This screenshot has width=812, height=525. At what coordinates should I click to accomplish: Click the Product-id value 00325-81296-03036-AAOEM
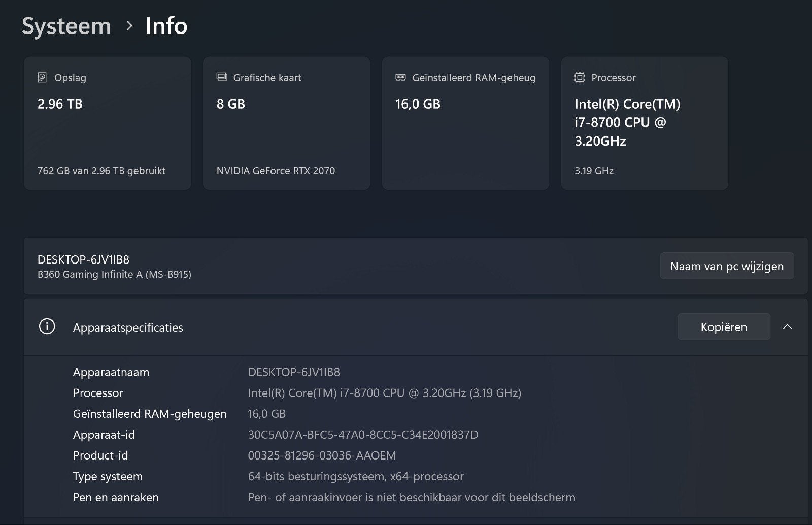(322, 455)
